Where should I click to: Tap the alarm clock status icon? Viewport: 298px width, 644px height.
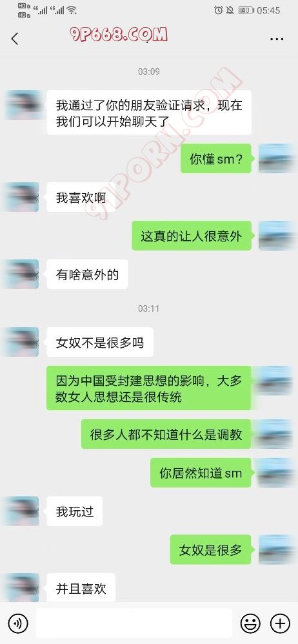click(x=218, y=10)
